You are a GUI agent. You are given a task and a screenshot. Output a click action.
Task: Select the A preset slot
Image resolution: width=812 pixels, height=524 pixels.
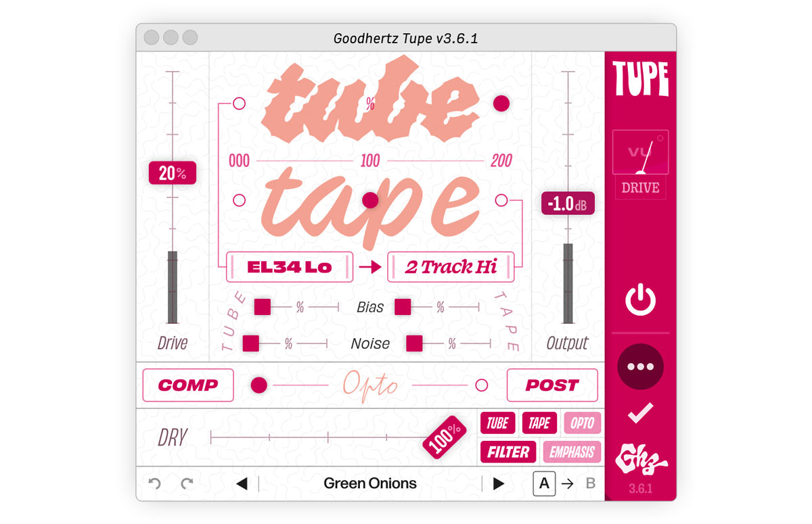point(545,483)
